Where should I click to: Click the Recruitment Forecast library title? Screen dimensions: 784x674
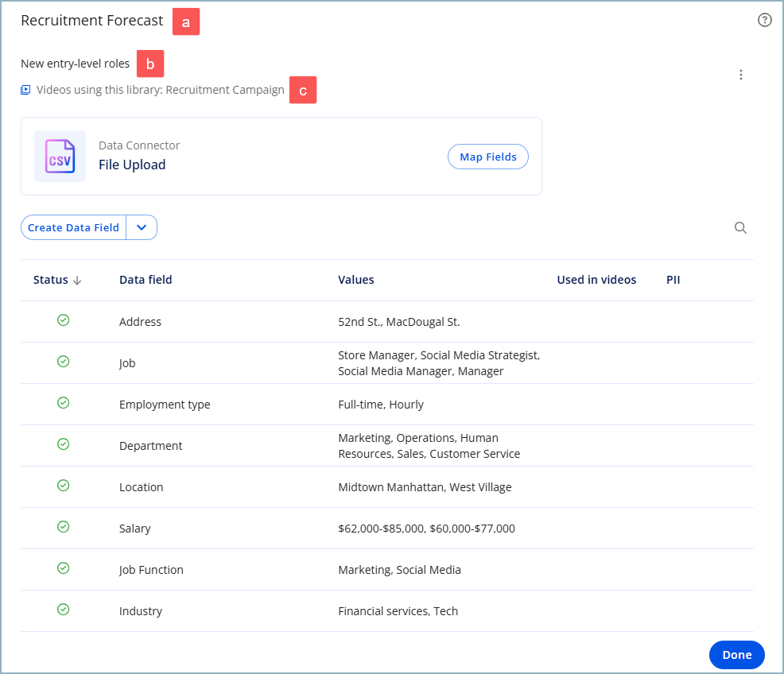coord(92,21)
